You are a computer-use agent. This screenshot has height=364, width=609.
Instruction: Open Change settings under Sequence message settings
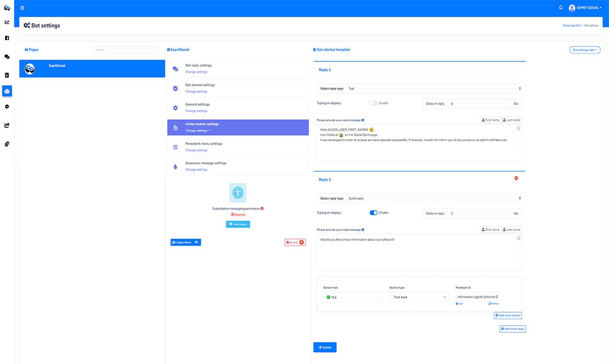197,170
